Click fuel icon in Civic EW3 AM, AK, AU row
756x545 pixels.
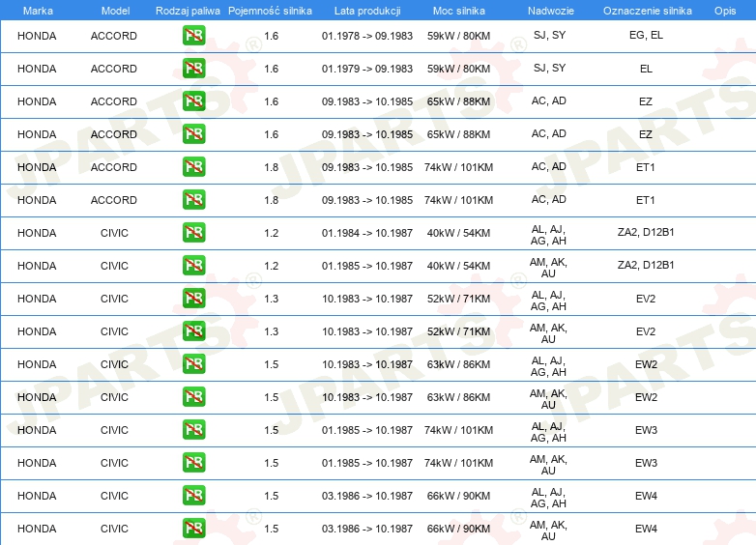click(x=193, y=463)
